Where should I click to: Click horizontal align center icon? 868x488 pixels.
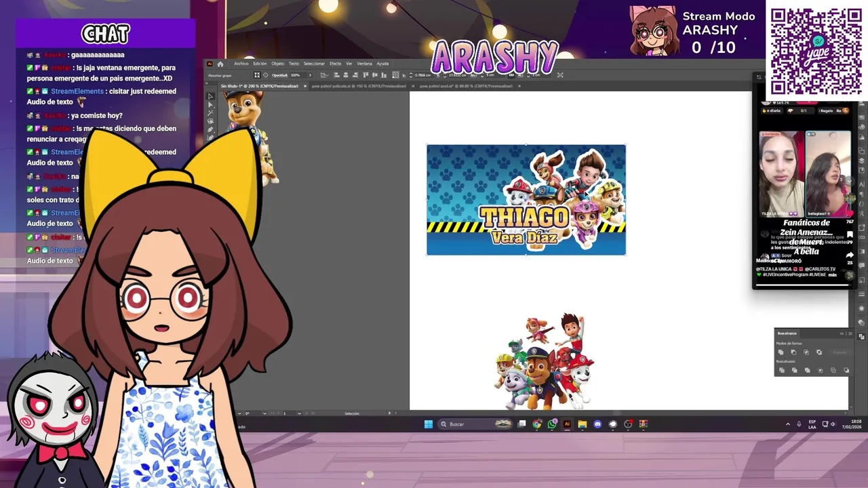[346, 75]
